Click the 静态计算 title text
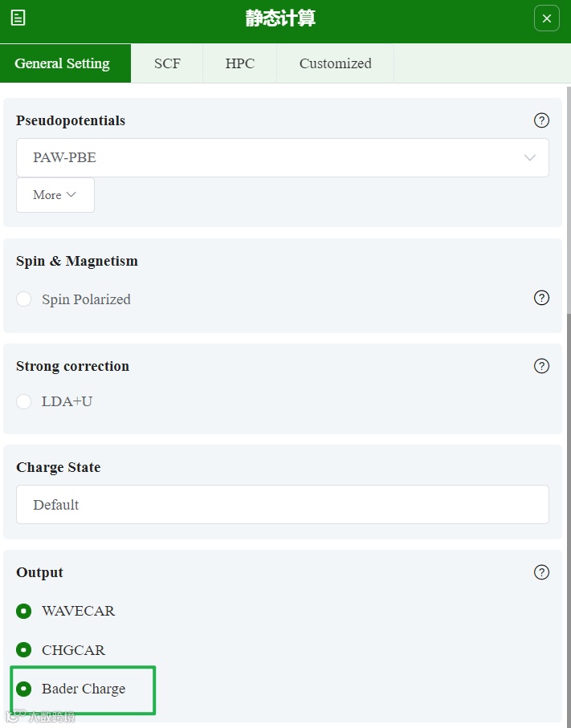The image size is (571, 728). (280, 18)
